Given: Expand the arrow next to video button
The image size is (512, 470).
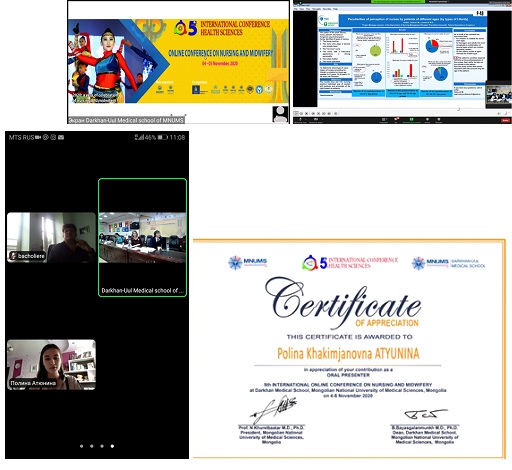Looking at the screenshot, I should click(322, 119).
